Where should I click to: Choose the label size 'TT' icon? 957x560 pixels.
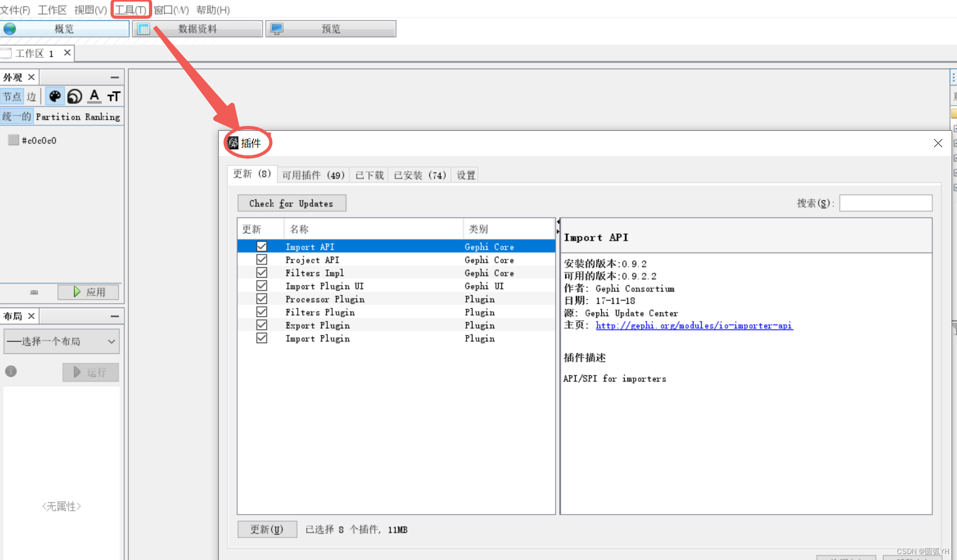tap(113, 97)
